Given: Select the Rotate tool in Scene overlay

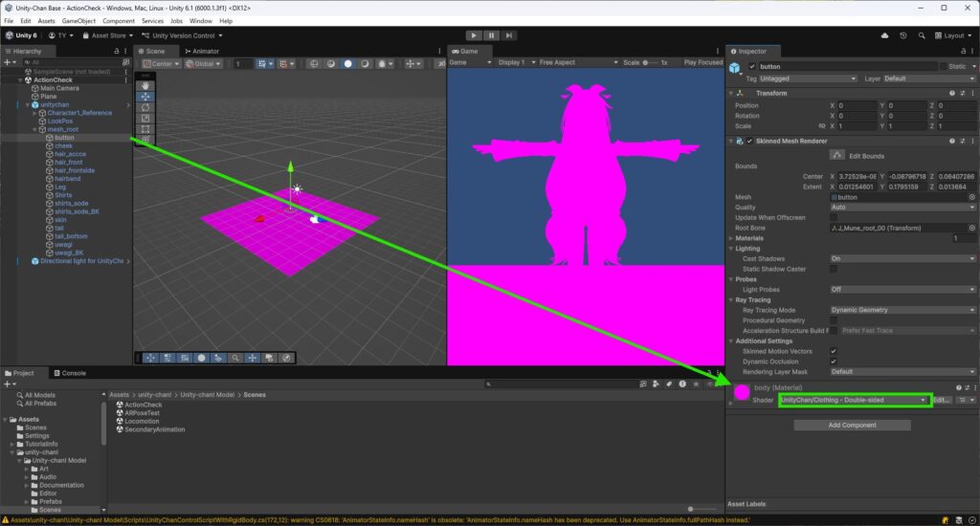Looking at the screenshot, I should pos(145,106).
